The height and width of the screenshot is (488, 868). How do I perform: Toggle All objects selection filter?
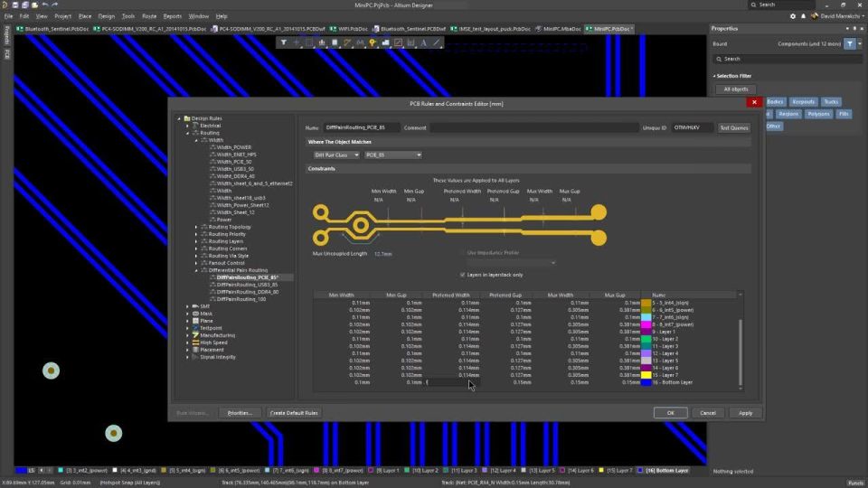736,89
